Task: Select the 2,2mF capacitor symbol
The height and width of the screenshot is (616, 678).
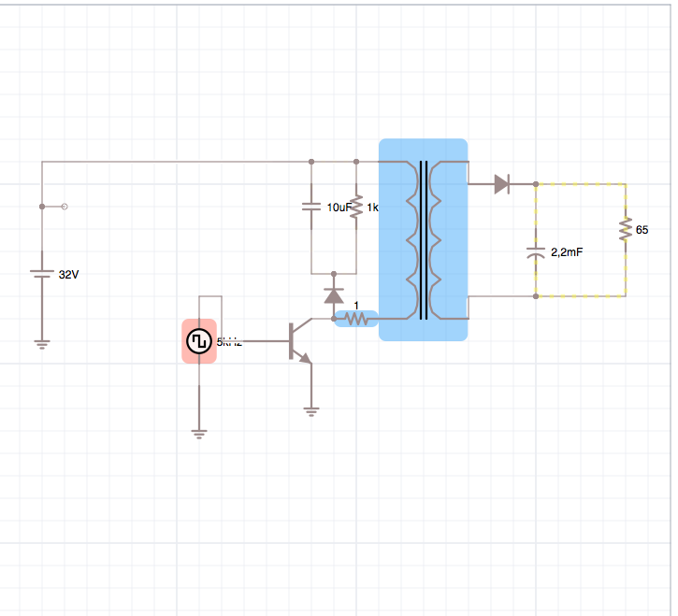Action: [x=536, y=253]
